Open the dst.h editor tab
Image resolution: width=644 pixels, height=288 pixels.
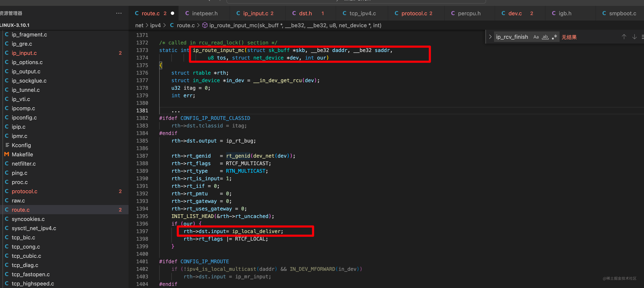coord(305,13)
